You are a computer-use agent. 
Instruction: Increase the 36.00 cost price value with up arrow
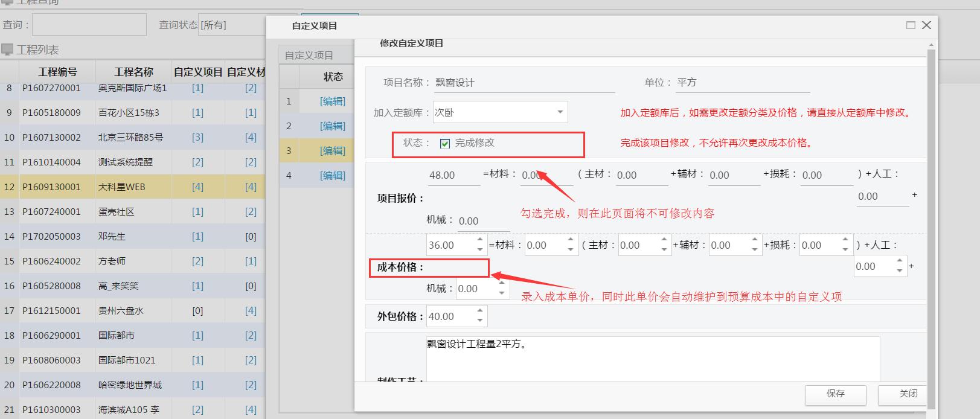480,240
